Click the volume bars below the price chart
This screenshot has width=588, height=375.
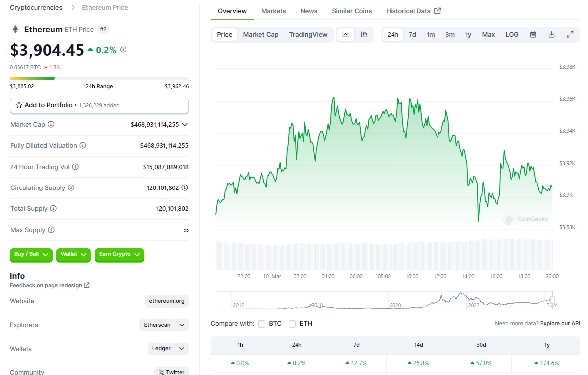tap(384, 255)
